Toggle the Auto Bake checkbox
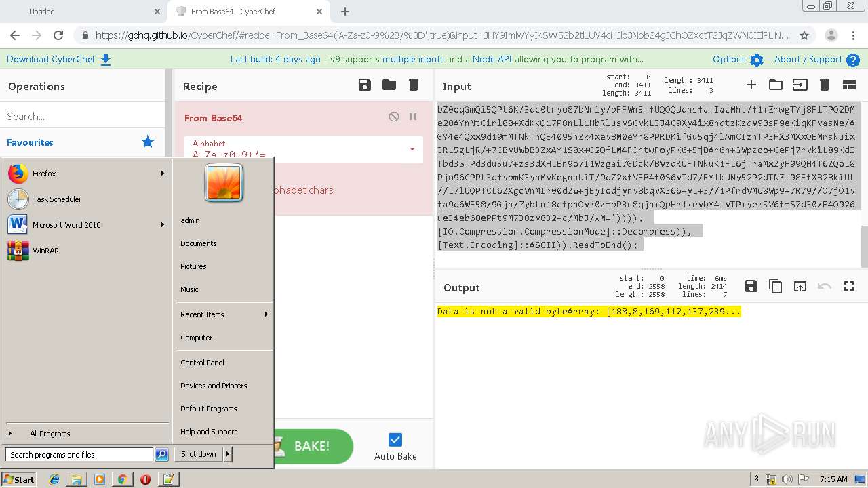 pyautogui.click(x=395, y=439)
